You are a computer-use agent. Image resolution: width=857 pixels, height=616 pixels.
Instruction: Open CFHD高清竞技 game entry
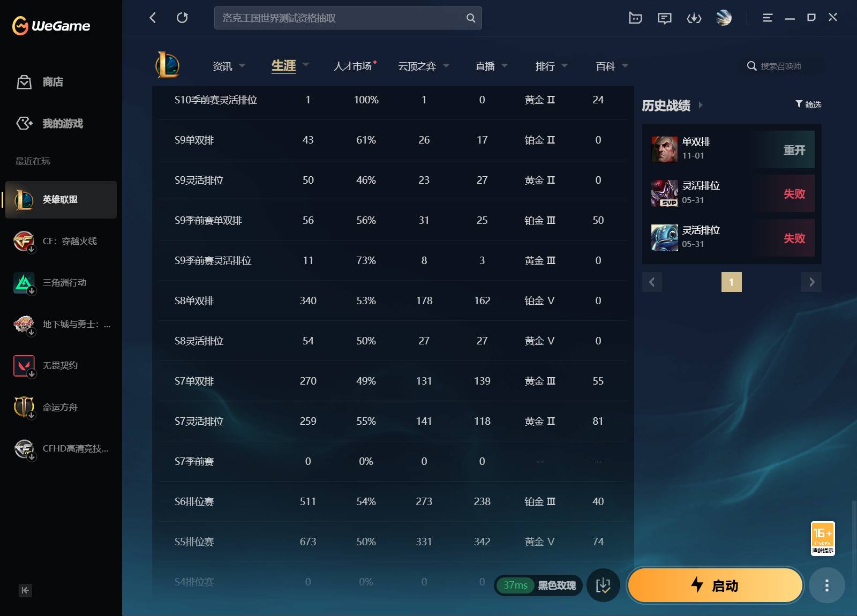coord(61,449)
